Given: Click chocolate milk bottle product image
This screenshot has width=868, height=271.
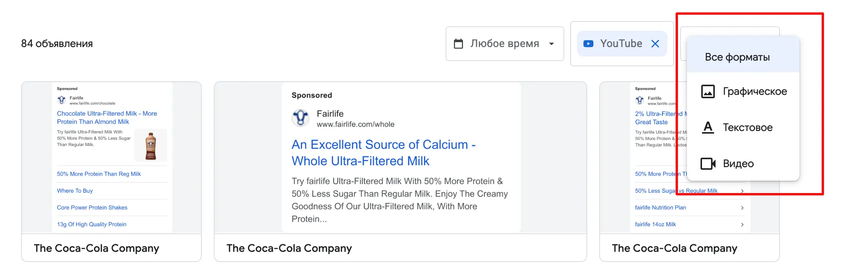Looking at the screenshot, I should click(151, 146).
